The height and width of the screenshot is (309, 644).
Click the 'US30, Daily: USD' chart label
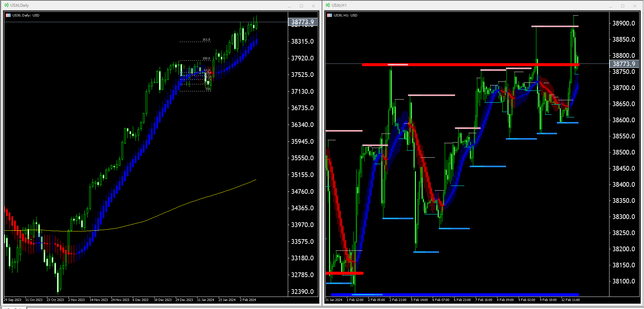click(26, 15)
